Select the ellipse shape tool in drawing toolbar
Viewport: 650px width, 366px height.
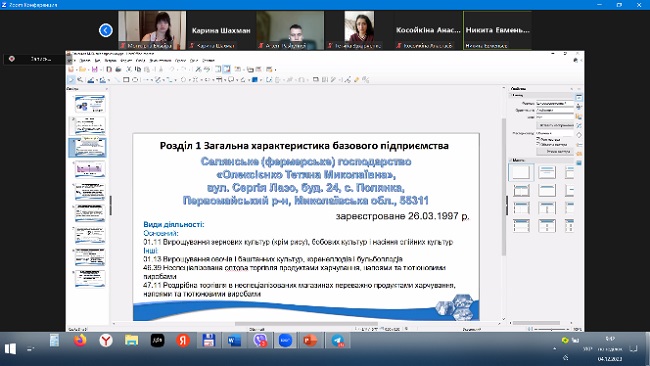coord(135,80)
